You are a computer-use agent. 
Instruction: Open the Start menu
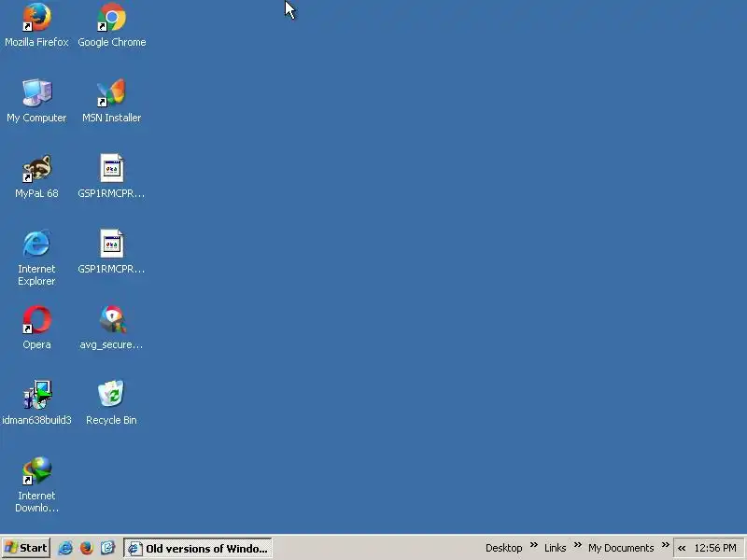[26, 548]
